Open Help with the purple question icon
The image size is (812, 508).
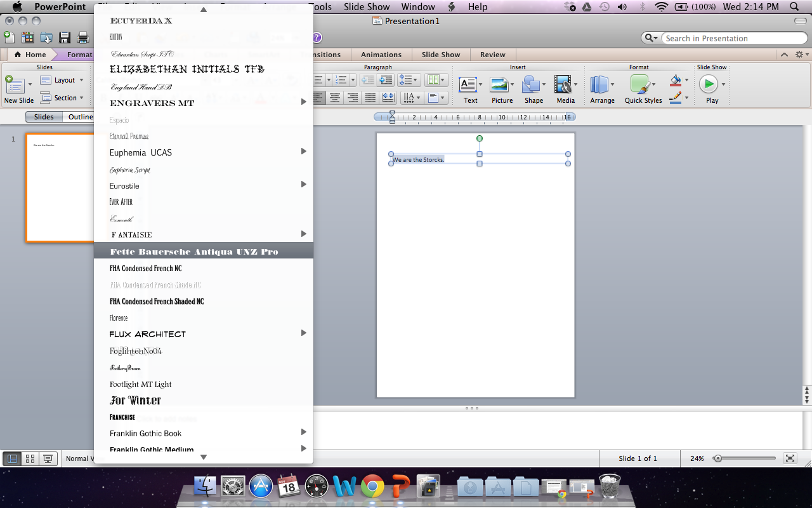pyautogui.click(x=317, y=37)
